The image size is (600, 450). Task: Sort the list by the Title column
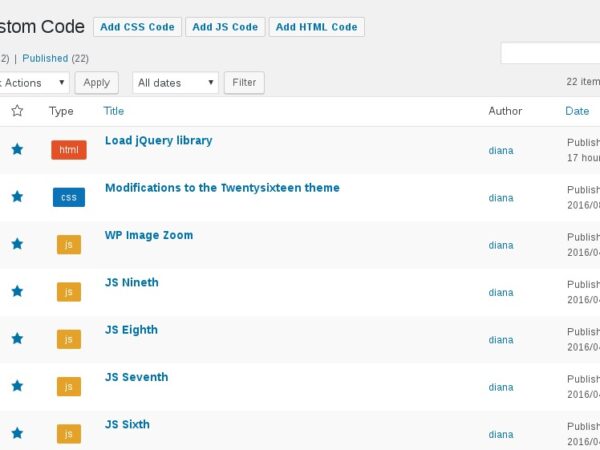114,111
